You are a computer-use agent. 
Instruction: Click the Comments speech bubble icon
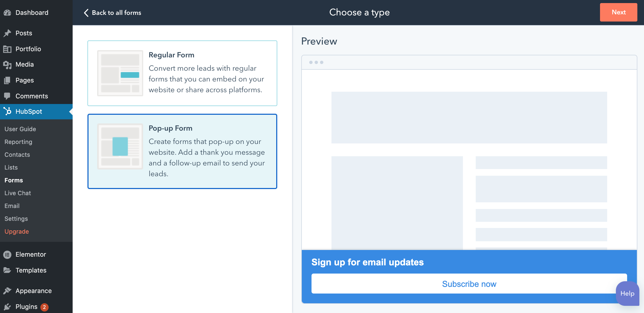(7, 96)
